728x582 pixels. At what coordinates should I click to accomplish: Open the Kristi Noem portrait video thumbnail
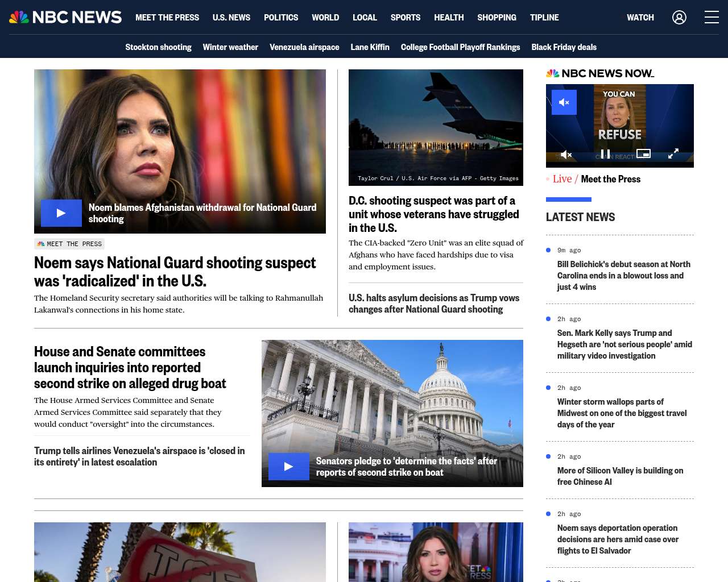tap(180, 151)
